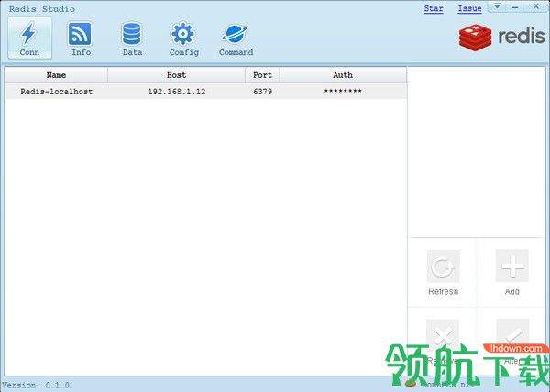This screenshot has width=550, height=392.
Task: Click the port cell 6379
Action: point(262,92)
